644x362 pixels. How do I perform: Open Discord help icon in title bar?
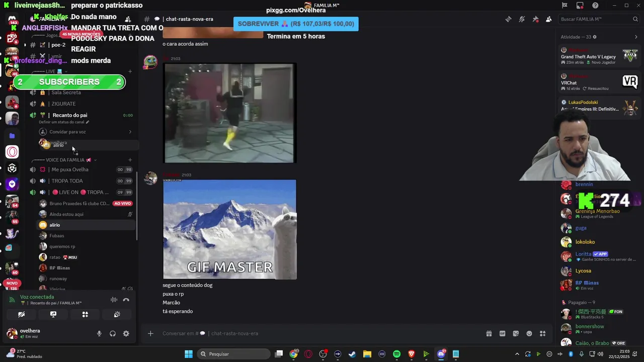tap(595, 6)
